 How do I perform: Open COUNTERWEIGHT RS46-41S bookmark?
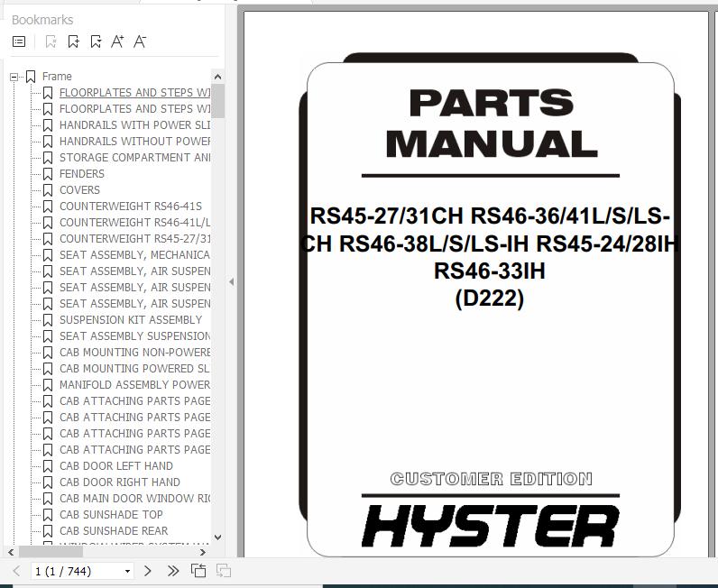point(131,207)
